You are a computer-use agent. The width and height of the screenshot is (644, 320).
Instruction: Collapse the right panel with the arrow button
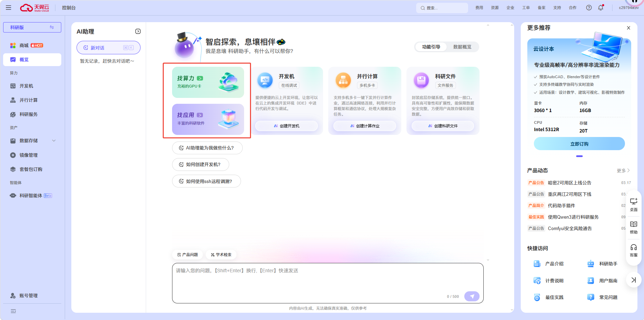coord(634,280)
